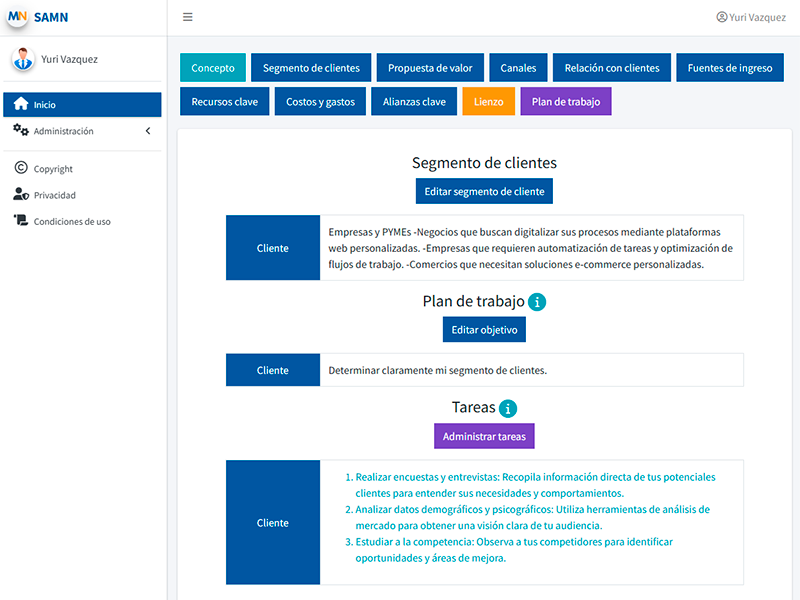Viewport: 800px width, 600px height.
Task: Click the hamburger menu icon
Action: pyautogui.click(x=188, y=17)
